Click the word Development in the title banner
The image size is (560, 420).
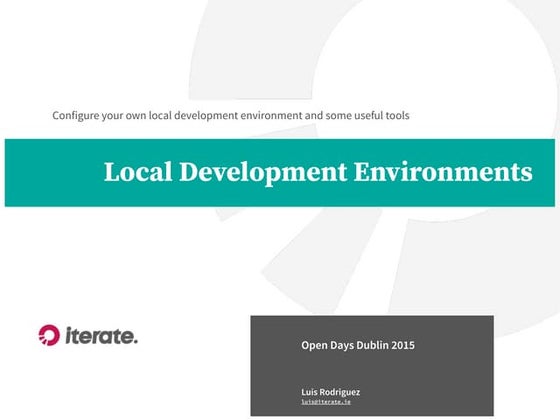click(x=263, y=173)
